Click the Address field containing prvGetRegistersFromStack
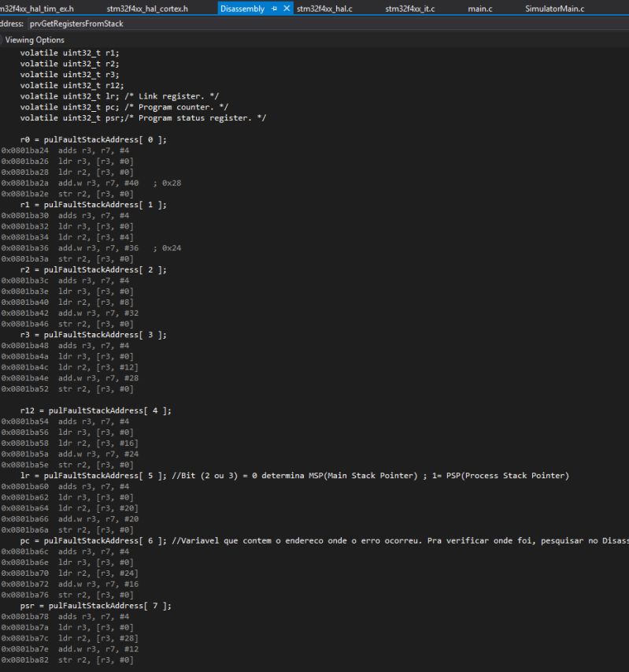 click(x=328, y=24)
